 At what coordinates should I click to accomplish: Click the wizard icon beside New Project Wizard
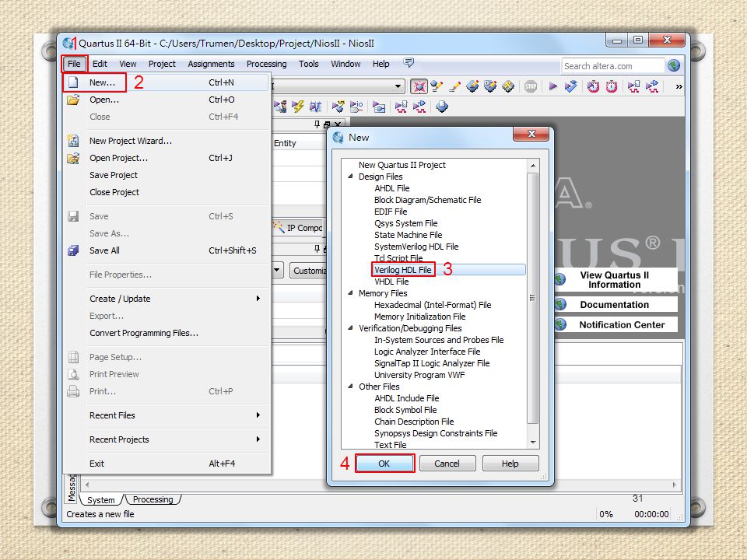(73, 141)
